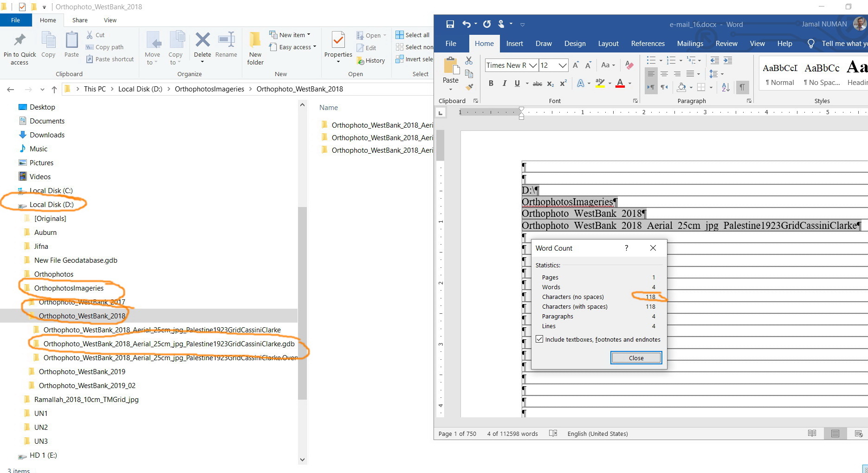Viewport: 868px width, 473px height.
Task: Open the Change Case dropdown
Action: tap(608, 65)
